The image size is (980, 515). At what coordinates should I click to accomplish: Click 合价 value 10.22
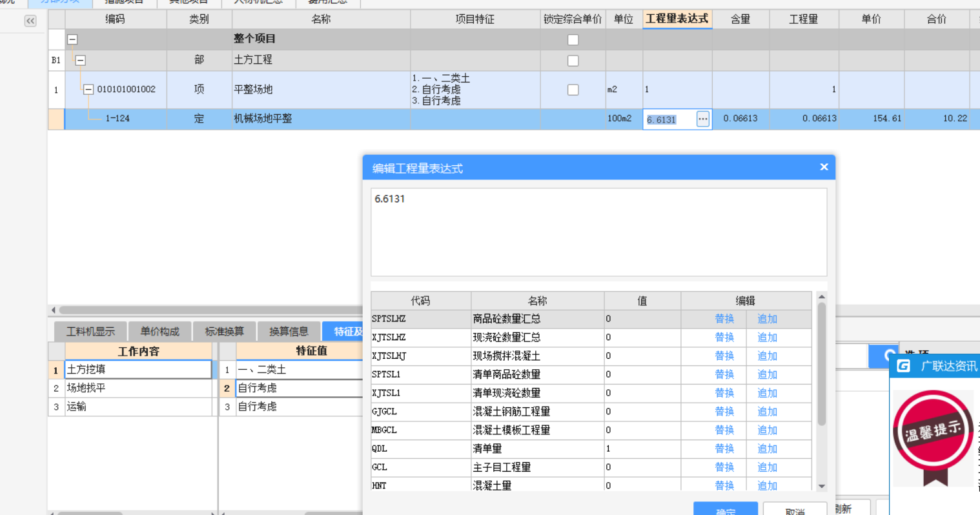955,119
